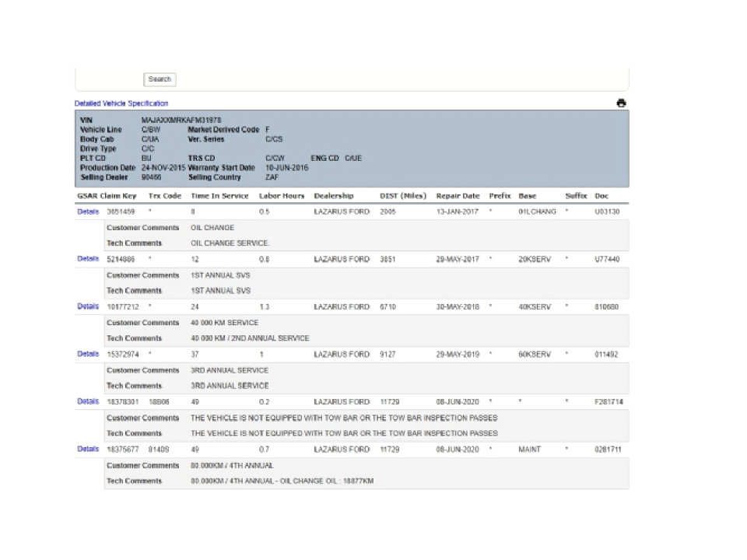
Task: View Details for claim 10177212
Action: pyautogui.click(x=88, y=306)
